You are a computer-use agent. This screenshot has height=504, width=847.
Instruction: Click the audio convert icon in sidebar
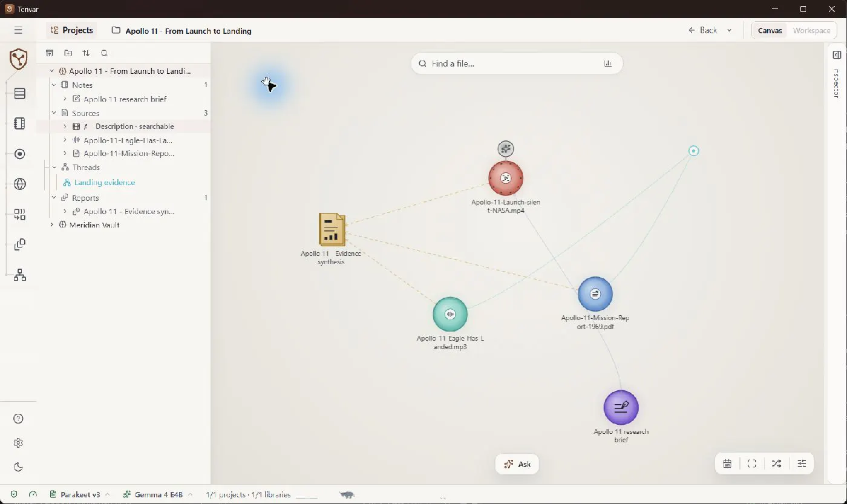coord(19,214)
